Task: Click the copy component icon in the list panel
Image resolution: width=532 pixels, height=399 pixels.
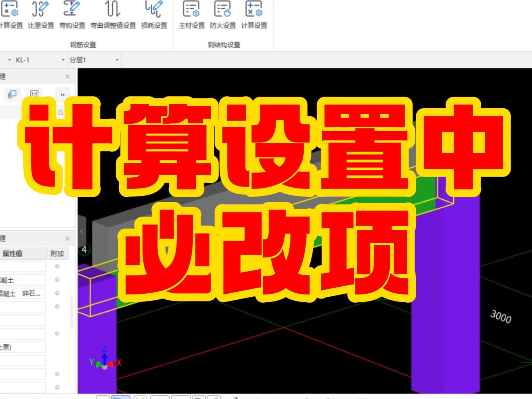Action: [12, 94]
